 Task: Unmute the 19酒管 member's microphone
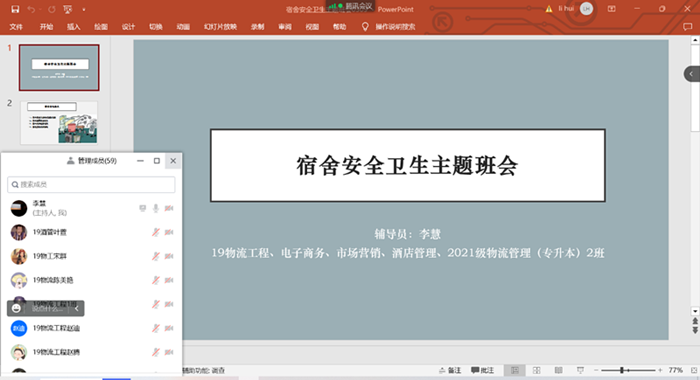click(156, 232)
